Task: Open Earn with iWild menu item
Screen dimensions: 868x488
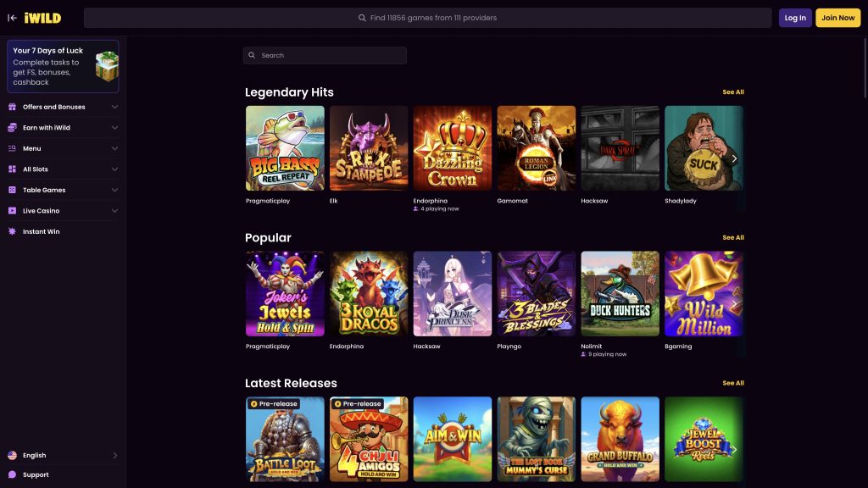Action: tap(47, 128)
